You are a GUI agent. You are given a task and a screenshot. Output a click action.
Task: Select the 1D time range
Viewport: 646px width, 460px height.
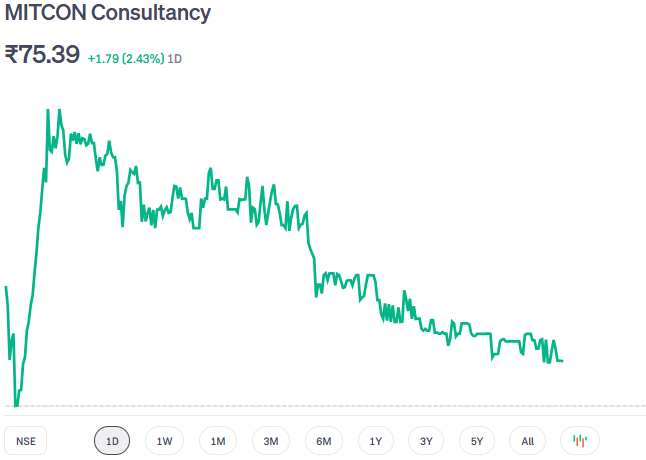pos(112,440)
